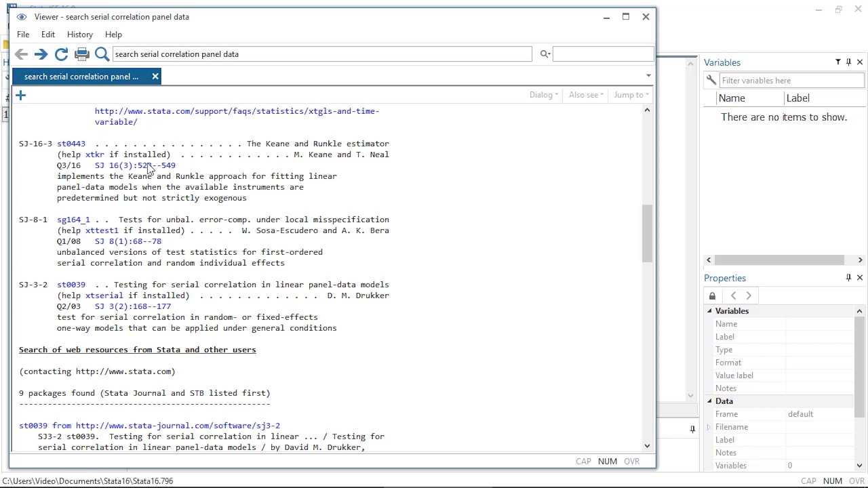
Task: Open SJ 3(2):168--177 article link
Action: [133, 306]
